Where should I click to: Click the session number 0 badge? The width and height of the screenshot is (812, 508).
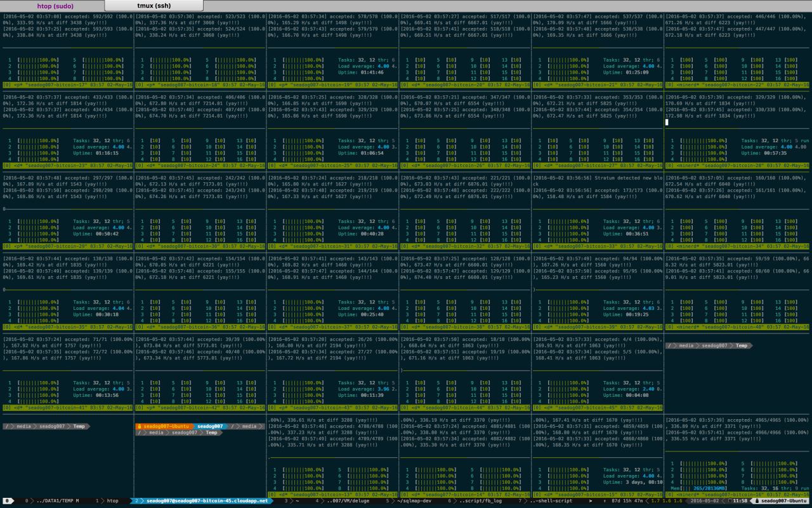(x=8, y=501)
